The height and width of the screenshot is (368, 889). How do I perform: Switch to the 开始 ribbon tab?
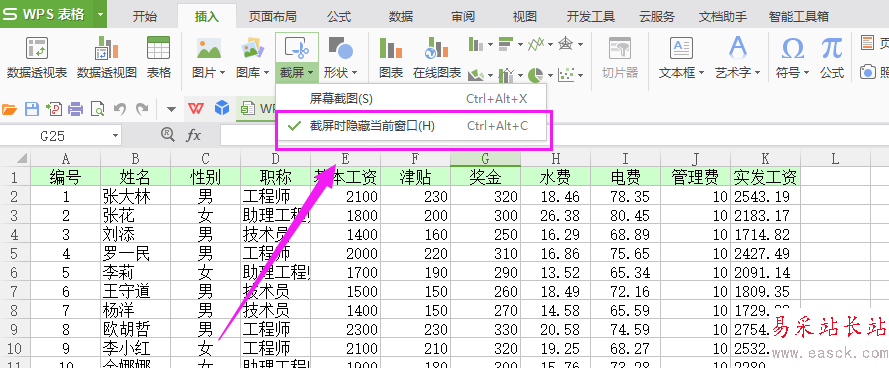pos(145,16)
